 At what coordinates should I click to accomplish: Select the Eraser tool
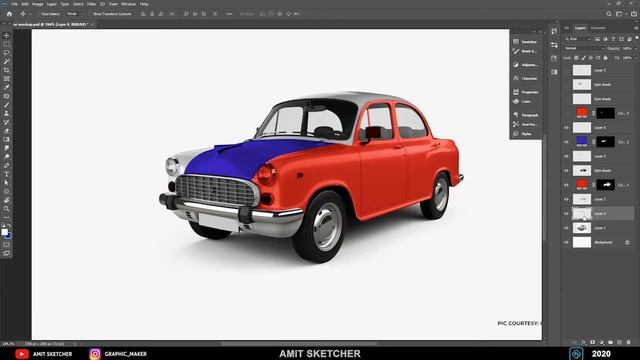click(x=7, y=131)
